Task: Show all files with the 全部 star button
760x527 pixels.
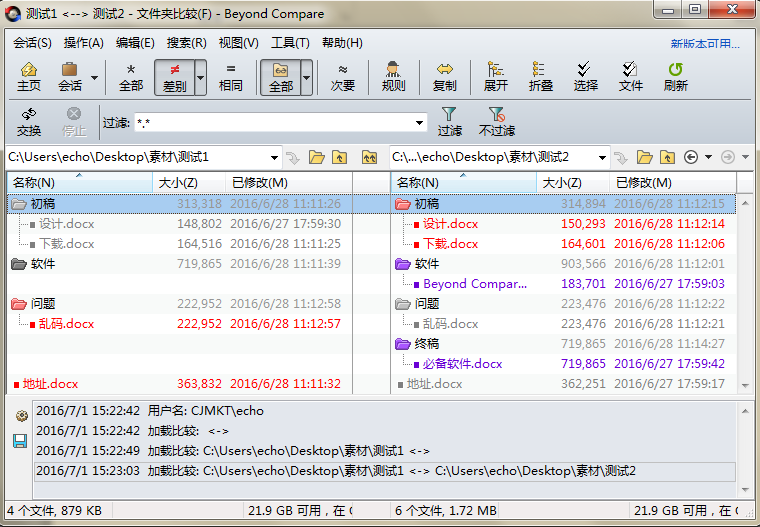Action: coord(131,77)
